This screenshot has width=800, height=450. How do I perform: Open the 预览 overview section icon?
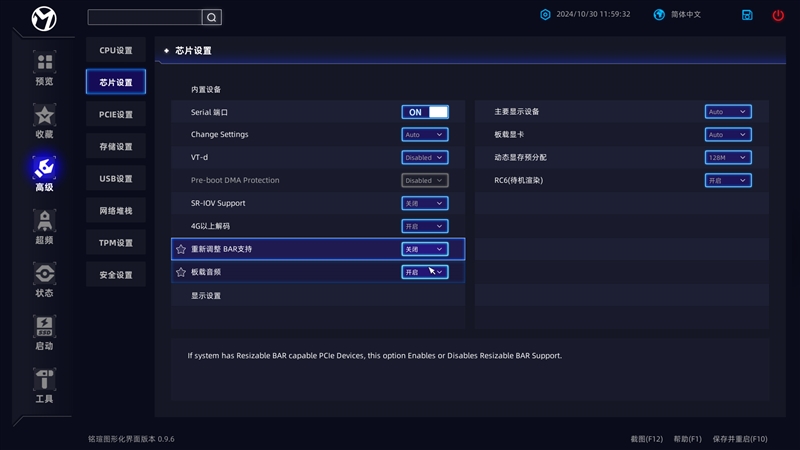(44, 62)
